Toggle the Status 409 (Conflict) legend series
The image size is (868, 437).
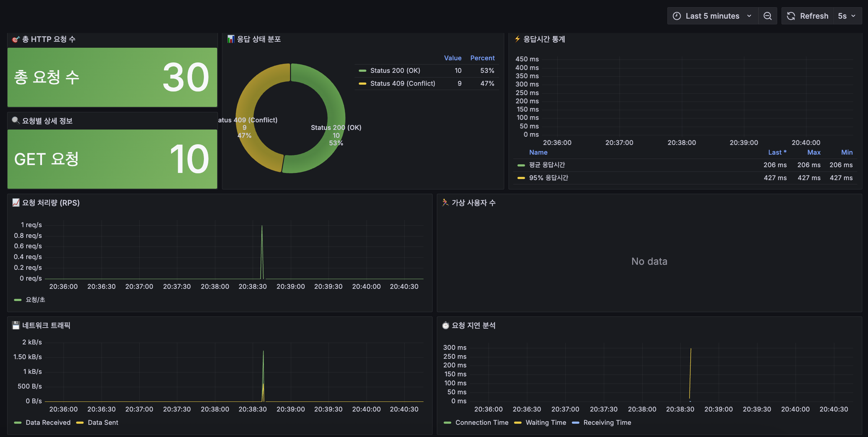pyautogui.click(x=402, y=84)
